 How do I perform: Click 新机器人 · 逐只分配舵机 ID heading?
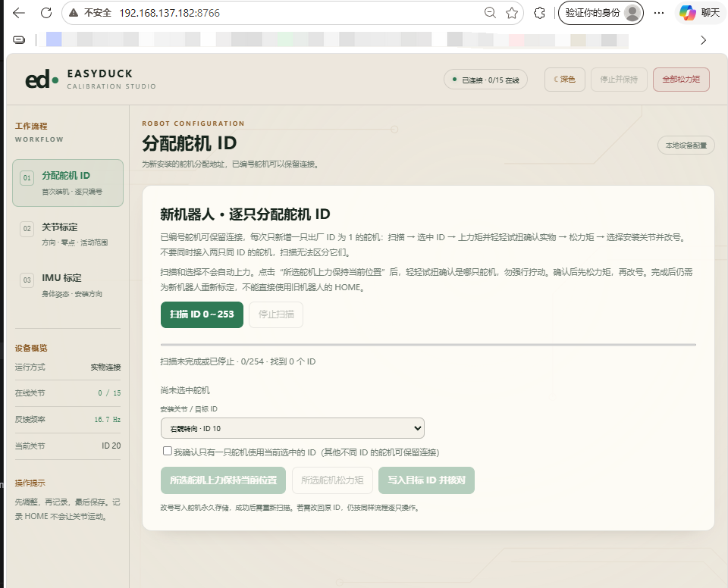[245, 214]
